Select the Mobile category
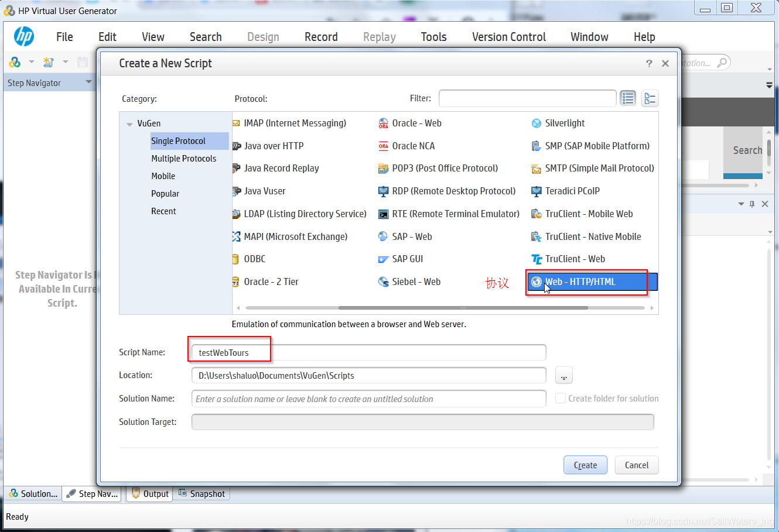The width and height of the screenshot is (779, 532). point(163,176)
